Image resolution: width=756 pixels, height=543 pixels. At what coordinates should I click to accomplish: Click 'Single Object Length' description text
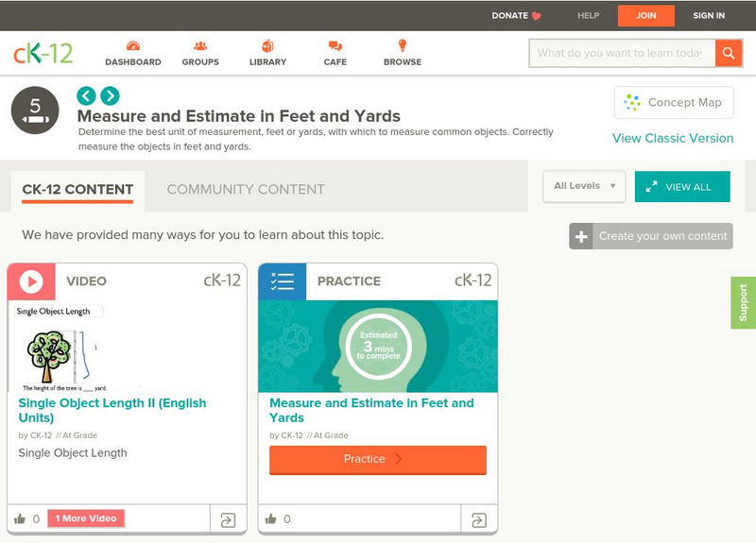pos(73,453)
